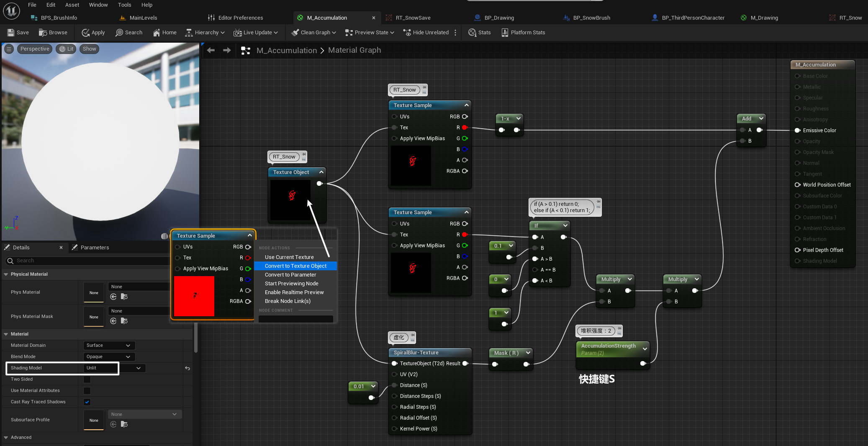This screenshot has width=868, height=446.
Task: Click the Home graph icon
Action: [x=157, y=33]
